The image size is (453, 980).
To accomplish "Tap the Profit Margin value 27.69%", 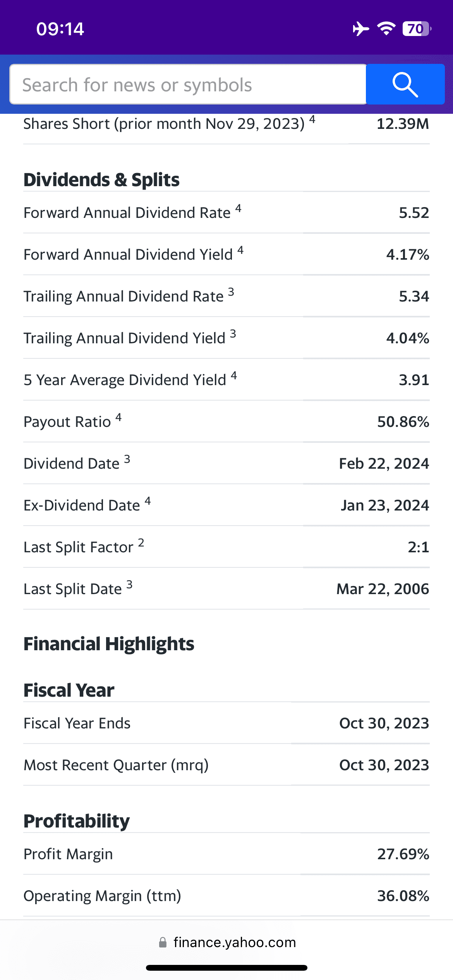I will pos(403,854).
